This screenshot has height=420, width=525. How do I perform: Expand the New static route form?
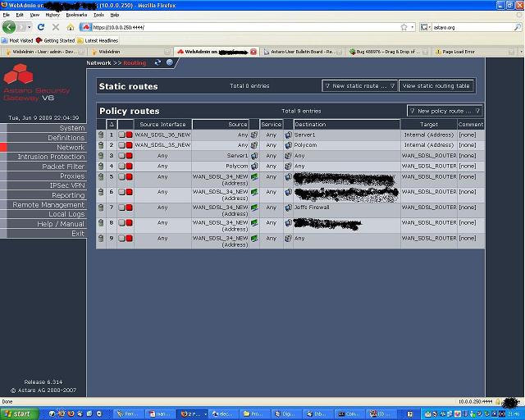(359, 86)
